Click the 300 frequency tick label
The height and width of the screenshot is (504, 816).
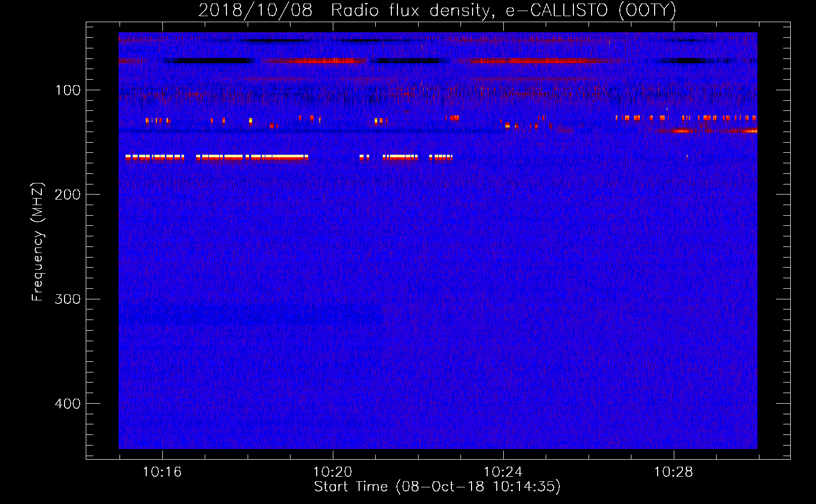pos(68,299)
